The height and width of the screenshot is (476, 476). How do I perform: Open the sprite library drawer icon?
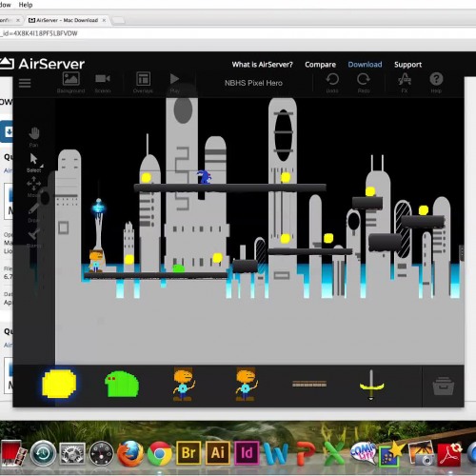(444, 386)
